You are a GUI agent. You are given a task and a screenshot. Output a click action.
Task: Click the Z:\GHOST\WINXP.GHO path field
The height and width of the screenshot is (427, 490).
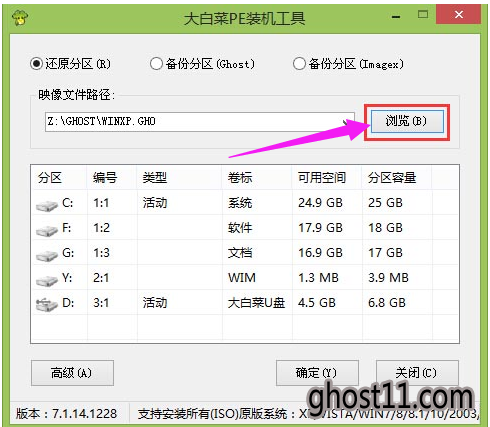199,122
